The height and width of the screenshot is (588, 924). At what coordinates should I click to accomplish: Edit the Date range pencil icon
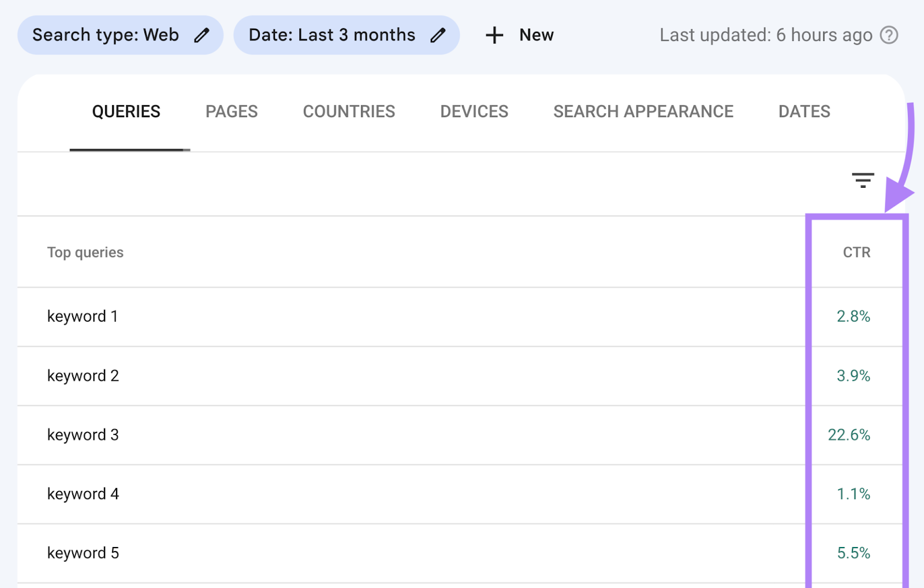coord(438,35)
